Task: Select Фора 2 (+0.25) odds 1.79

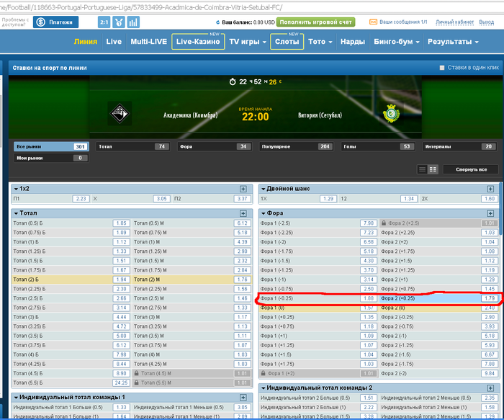Action: coord(490,298)
